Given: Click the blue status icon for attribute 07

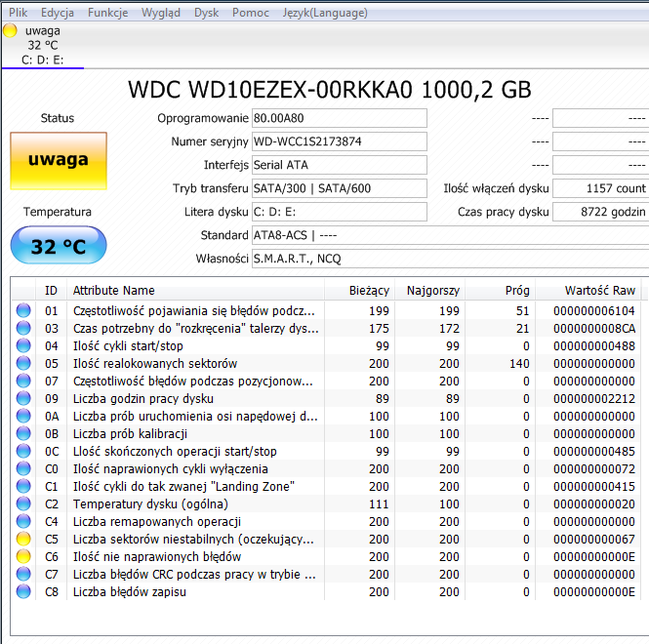Looking at the screenshot, I should pyautogui.click(x=23, y=381).
